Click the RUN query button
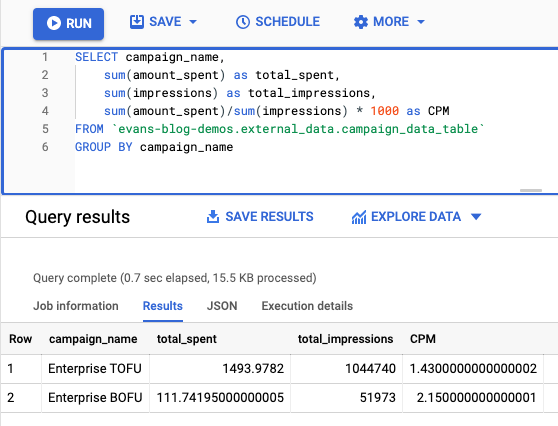 tap(68, 23)
